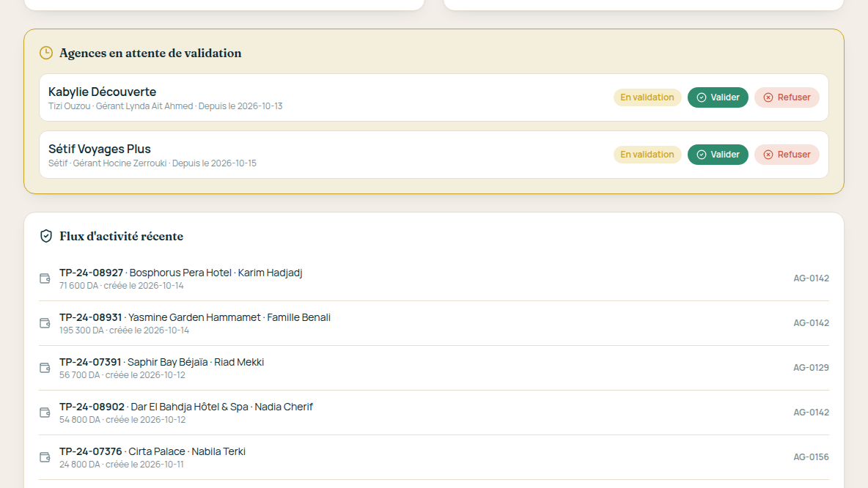The height and width of the screenshot is (488, 868).
Task: Click the wallet icon for TP-24-08931
Action: [x=45, y=323]
